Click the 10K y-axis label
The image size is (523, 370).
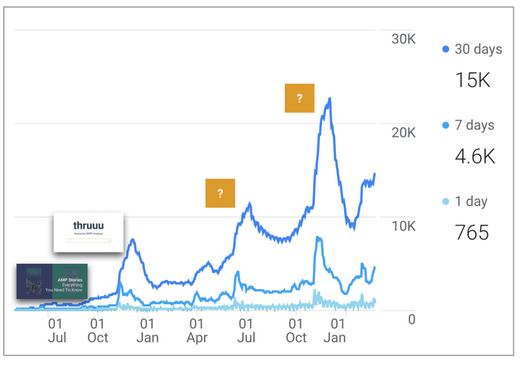click(404, 226)
